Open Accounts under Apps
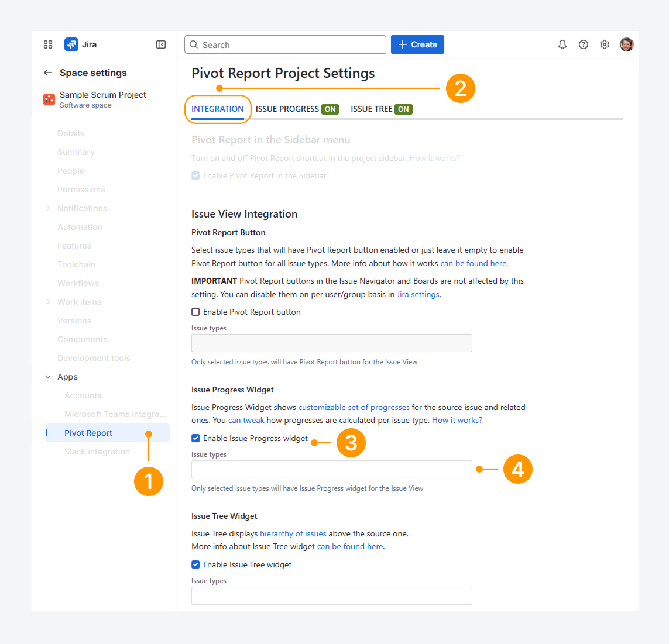This screenshot has height=644, width=669. tap(83, 396)
